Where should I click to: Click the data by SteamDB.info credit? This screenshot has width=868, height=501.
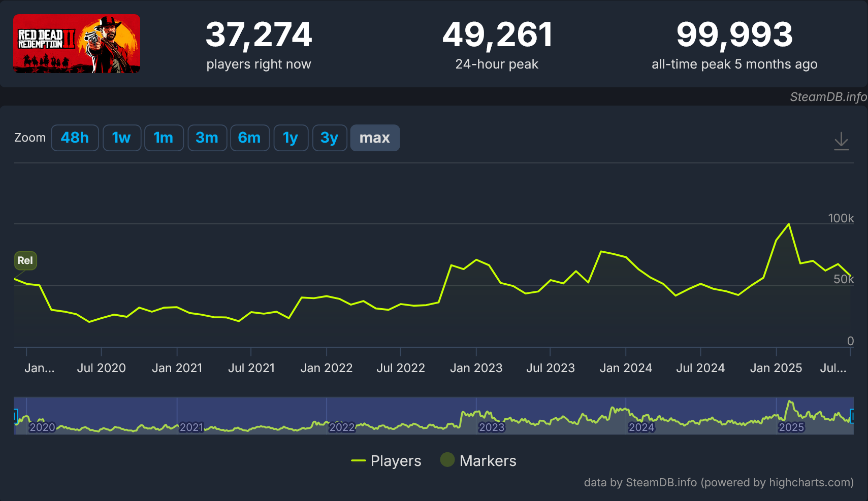(719, 482)
